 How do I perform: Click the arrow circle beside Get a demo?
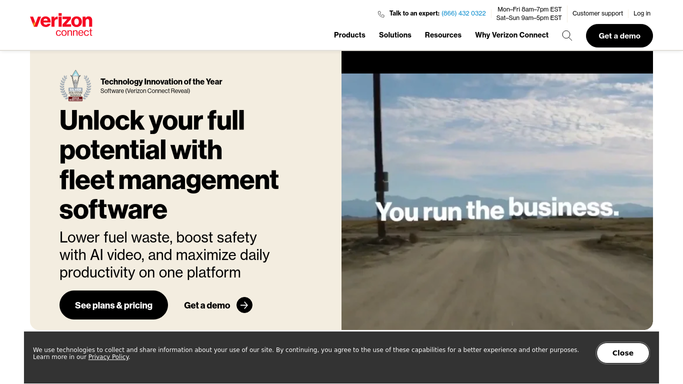[x=244, y=305]
